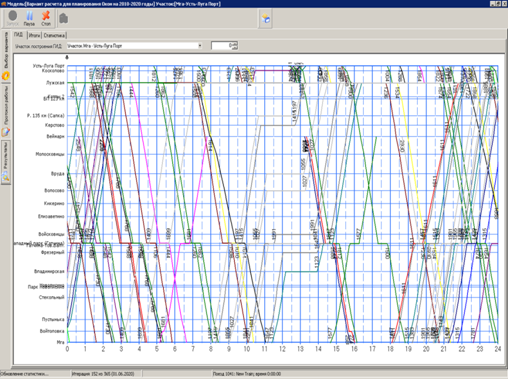Click hour 12 on the time axis

pos(282,349)
